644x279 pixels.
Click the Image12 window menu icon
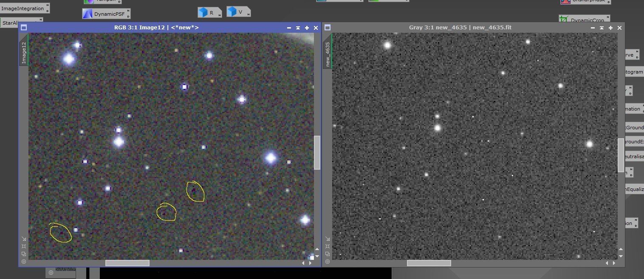tap(24, 28)
